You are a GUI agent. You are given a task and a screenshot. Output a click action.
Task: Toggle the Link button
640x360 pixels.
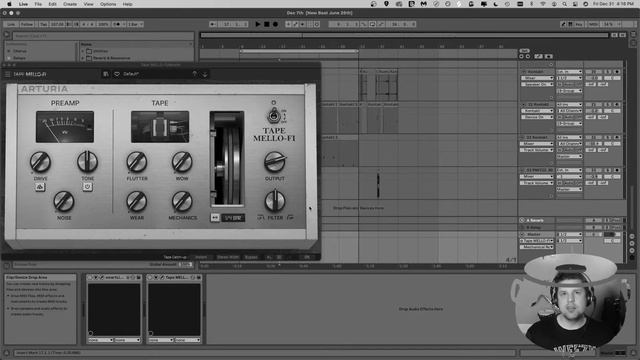pyautogui.click(x=11, y=24)
